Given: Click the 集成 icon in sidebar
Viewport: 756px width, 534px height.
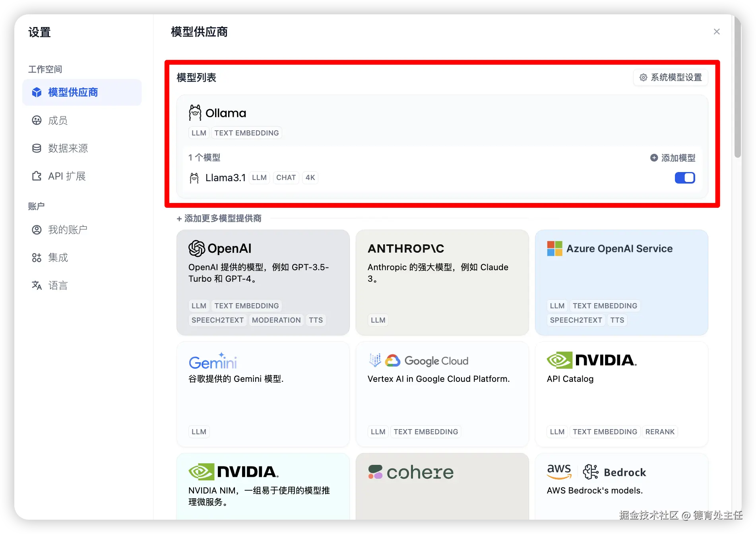Looking at the screenshot, I should (37, 257).
